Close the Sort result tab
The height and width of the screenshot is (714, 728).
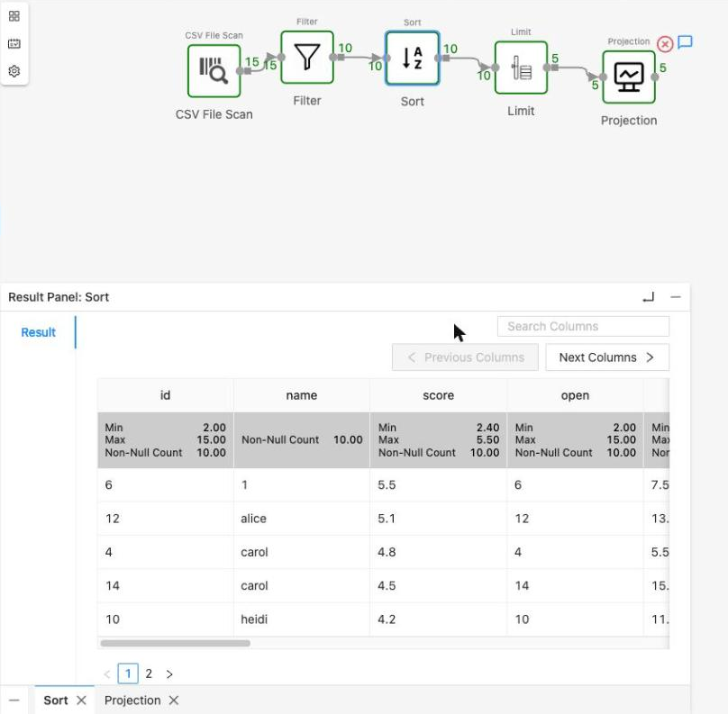click(x=81, y=700)
